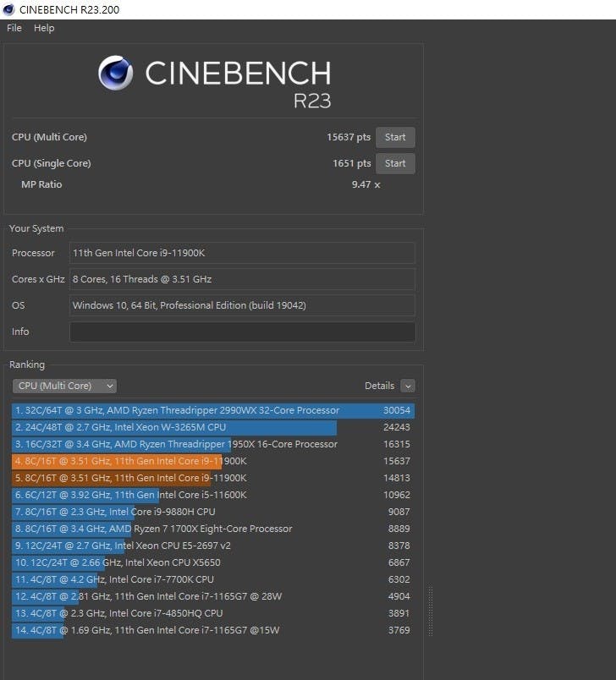
Task: Select the Core i5-11600K ranking row
Action: [x=213, y=495]
